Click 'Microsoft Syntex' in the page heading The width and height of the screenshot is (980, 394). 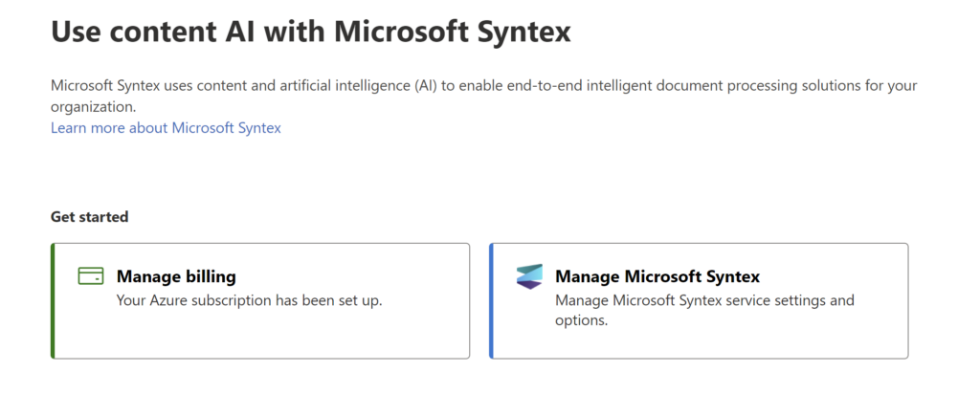[453, 32]
